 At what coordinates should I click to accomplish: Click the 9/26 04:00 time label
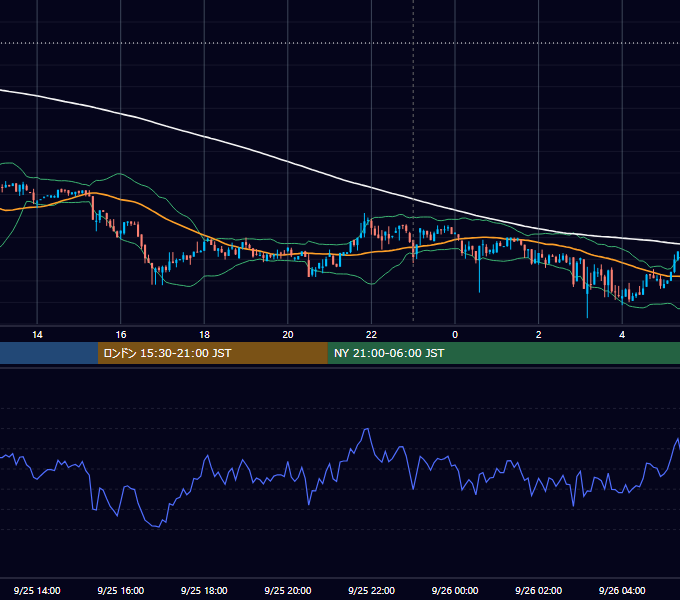point(622,590)
